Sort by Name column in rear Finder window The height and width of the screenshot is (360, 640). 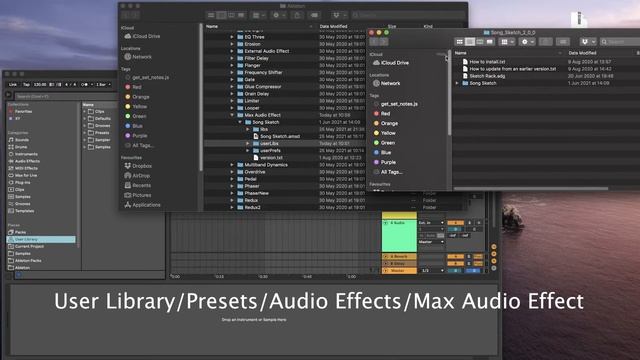[x=259, y=27]
